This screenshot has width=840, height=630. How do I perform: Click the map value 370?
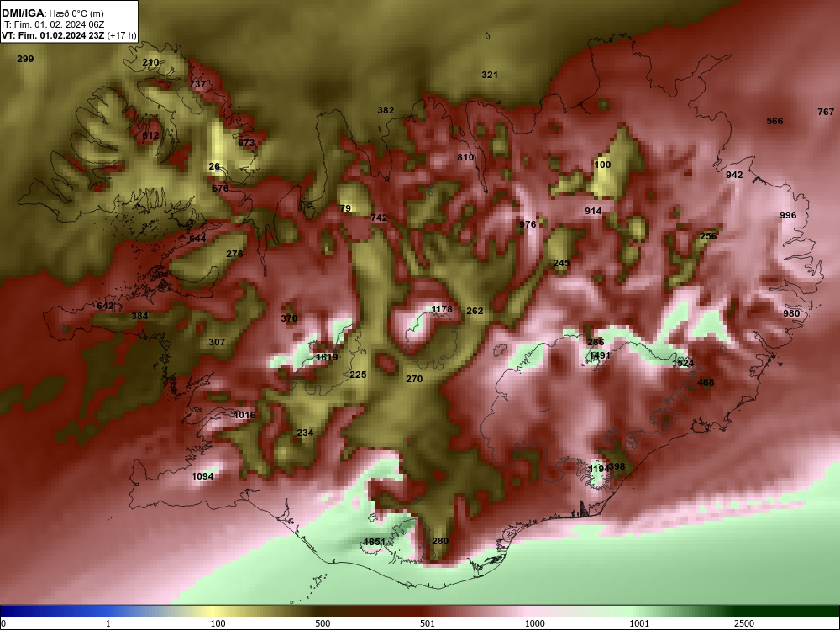tap(289, 318)
